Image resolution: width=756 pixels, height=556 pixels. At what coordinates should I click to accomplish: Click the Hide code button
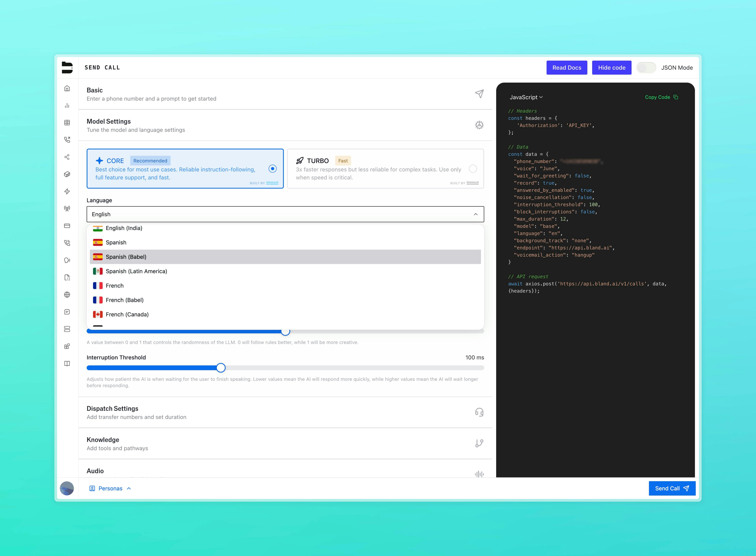click(x=612, y=68)
